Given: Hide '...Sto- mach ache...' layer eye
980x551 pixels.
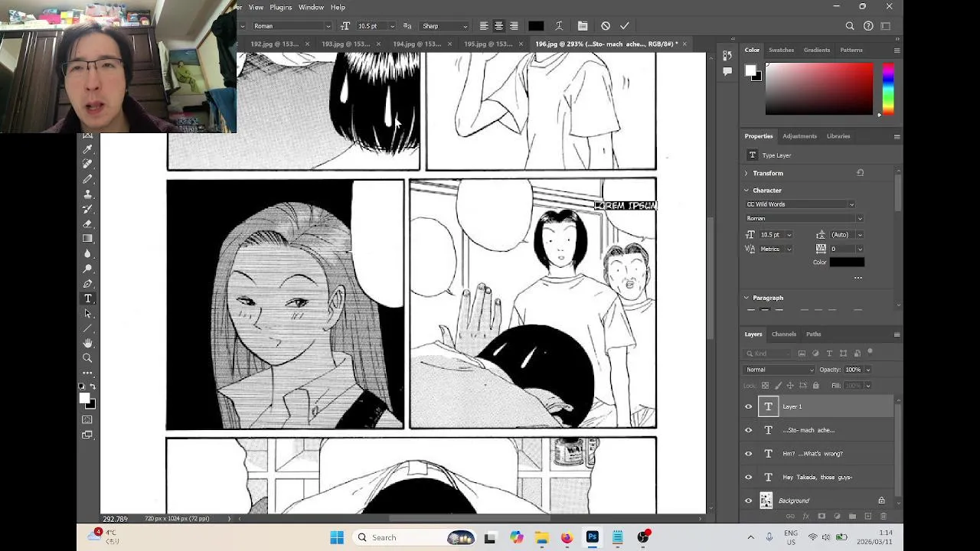Looking at the screenshot, I should (749, 430).
